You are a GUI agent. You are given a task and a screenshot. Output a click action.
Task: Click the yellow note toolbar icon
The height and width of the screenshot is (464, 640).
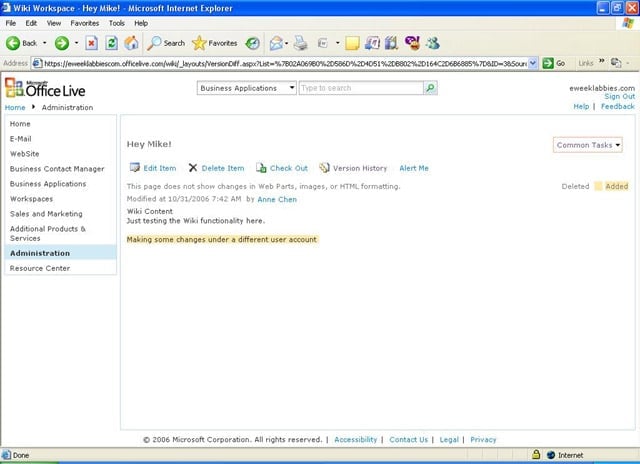point(352,43)
